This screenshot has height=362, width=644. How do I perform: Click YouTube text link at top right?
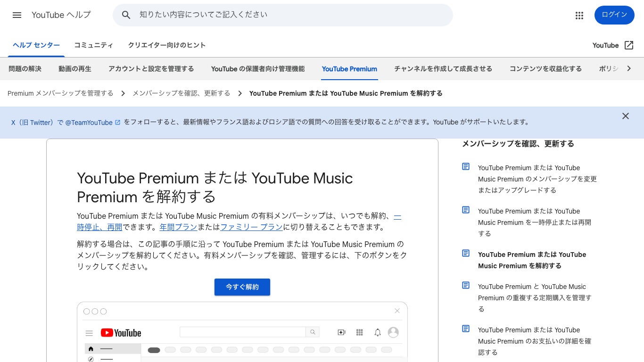tap(605, 45)
